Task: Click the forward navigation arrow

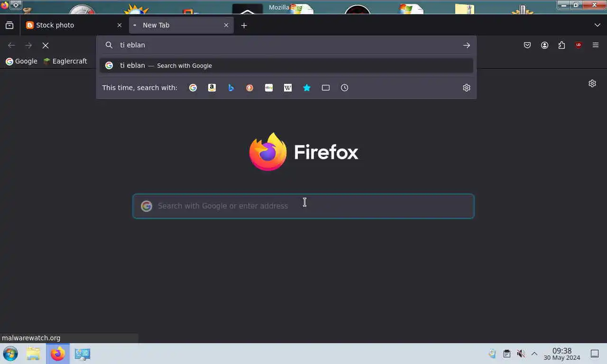Action: [28, 45]
